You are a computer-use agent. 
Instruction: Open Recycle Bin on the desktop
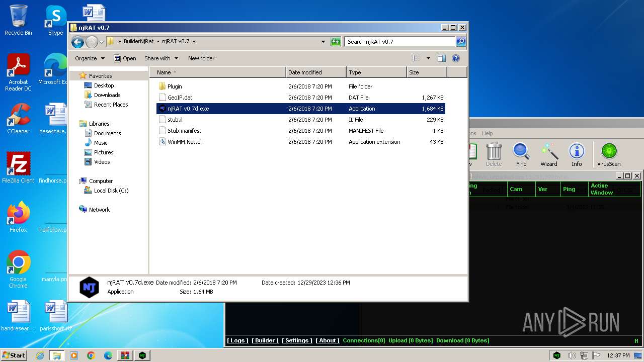pos(18,21)
